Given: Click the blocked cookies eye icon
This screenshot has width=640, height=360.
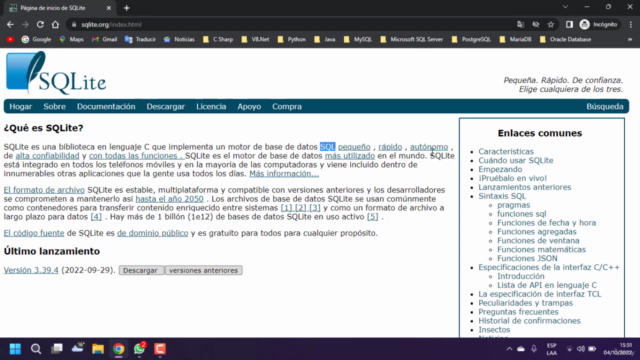Looking at the screenshot, I should (x=536, y=24).
